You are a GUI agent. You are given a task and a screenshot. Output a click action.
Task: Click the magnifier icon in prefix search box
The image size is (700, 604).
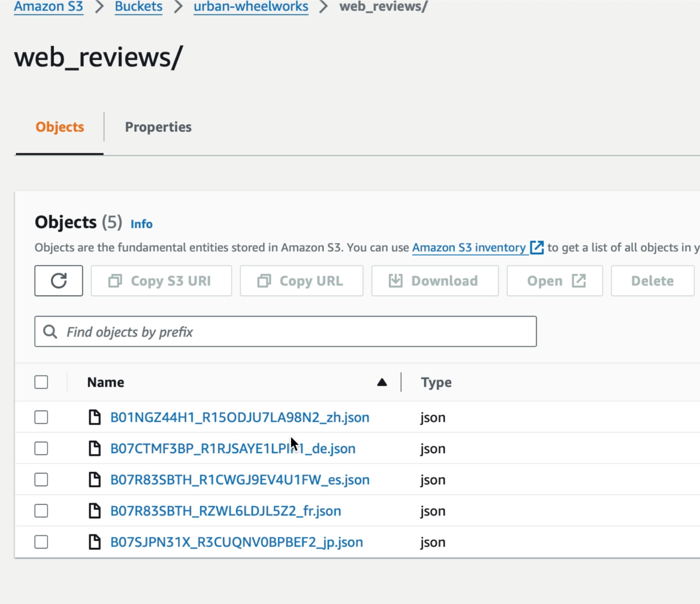click(50, 331)
